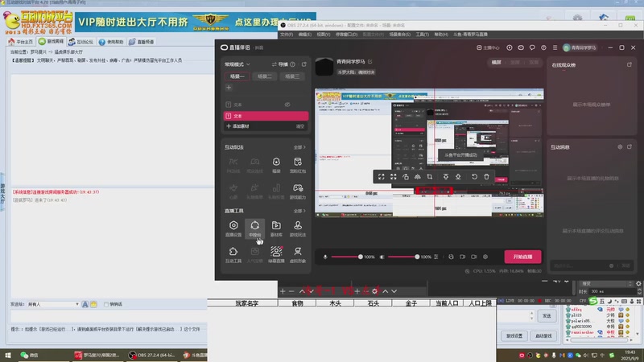The height and width of the screenshot is (362, 644).
Task: Switch to the 场景三 tab
Action: [x=292, y=76]
